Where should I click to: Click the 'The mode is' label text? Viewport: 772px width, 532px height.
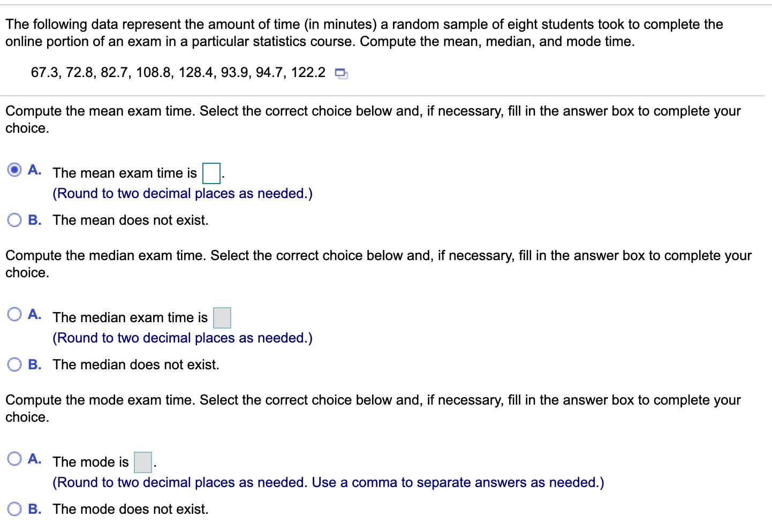[x=91, y=462]
